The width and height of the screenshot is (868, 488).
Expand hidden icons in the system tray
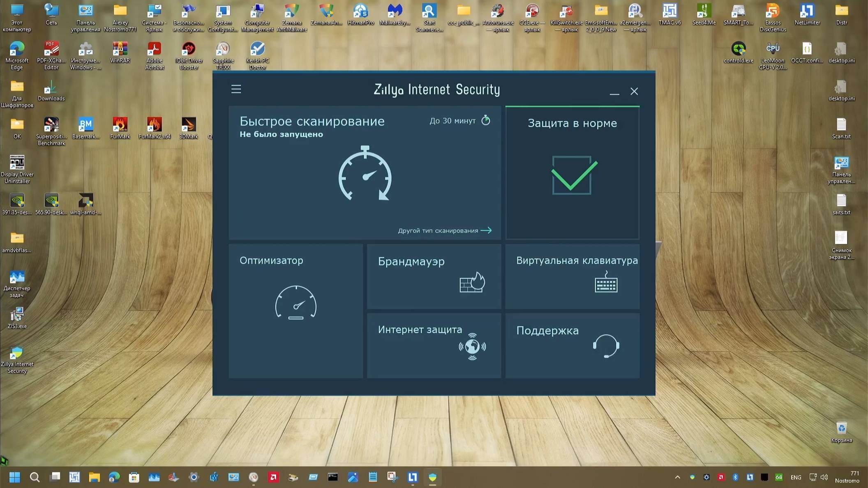677,477
